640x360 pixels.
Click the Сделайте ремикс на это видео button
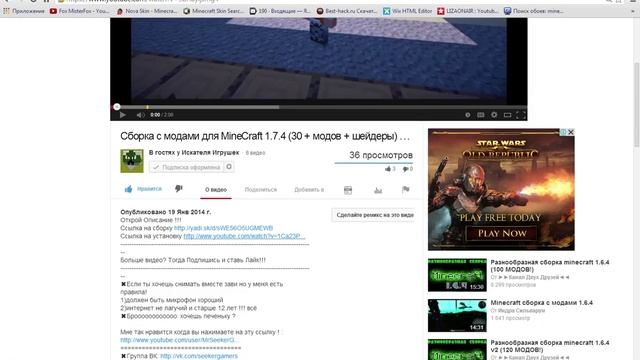(x=374, y=215)
